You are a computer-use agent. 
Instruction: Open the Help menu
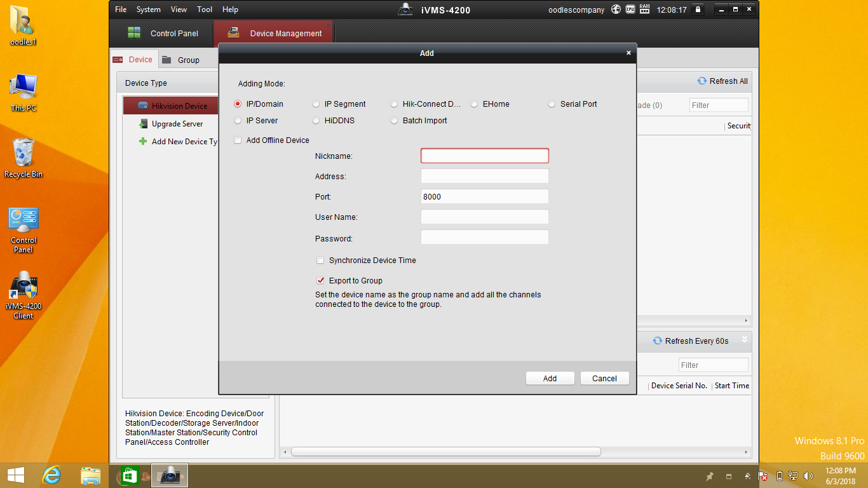coord(230,10)
